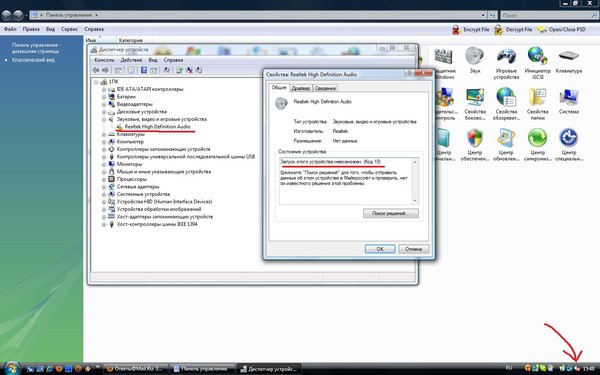
Task: Click Отмена in the properties dialog
Action: point(414,249)
